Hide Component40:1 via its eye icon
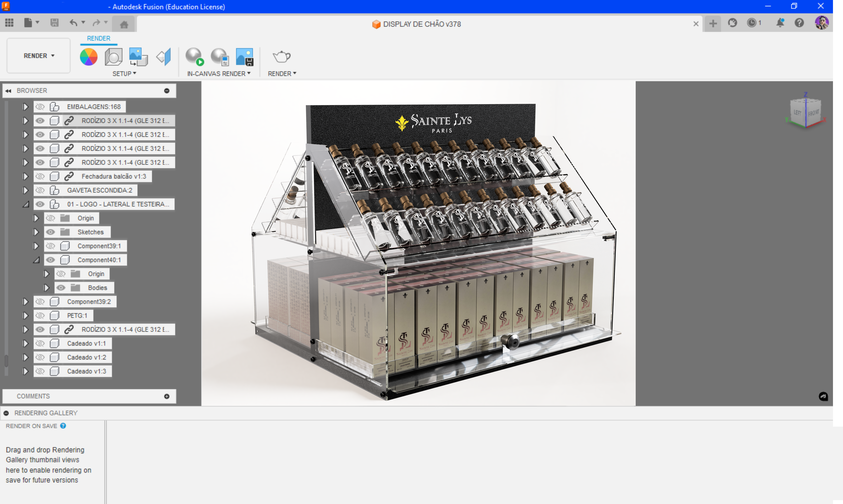This screenshot has width=843, height=504. pyautogui.click(x=50, y=260)
